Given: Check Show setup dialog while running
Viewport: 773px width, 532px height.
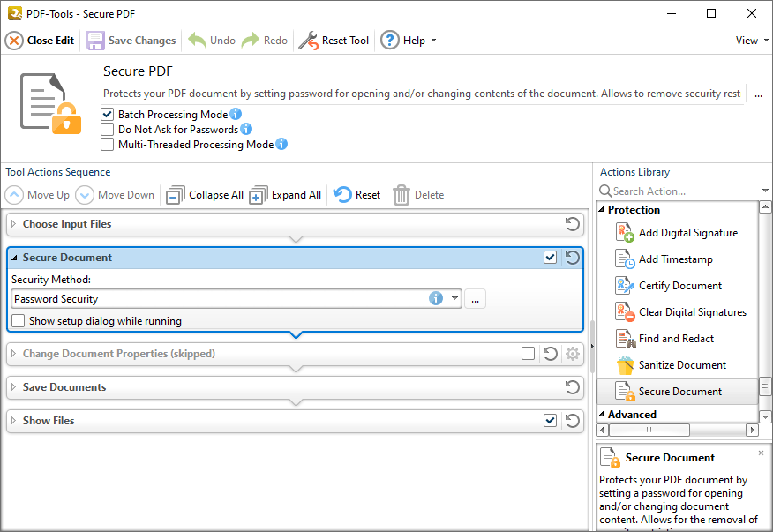Looking at the screenshot, I should point(18,320).
